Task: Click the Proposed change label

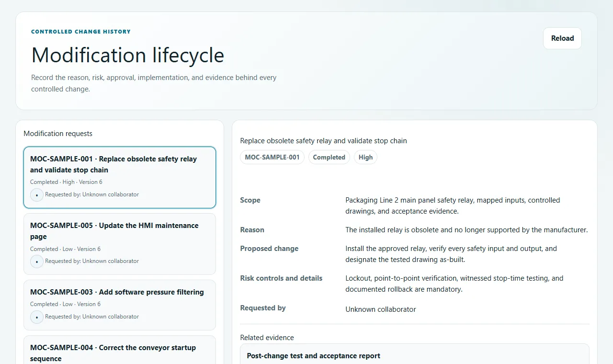Action: pyautogui.click(x=269, y=249)
